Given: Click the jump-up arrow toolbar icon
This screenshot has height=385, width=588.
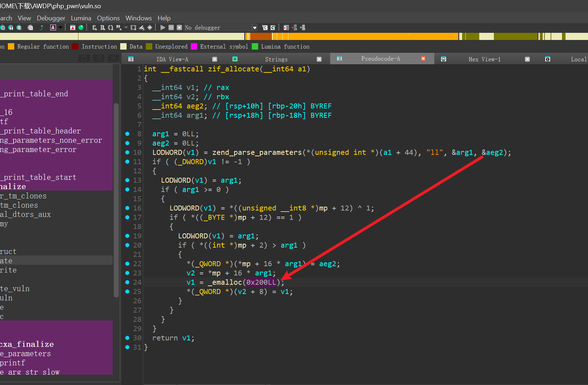Looking at the screenshot, I should 42,27.
